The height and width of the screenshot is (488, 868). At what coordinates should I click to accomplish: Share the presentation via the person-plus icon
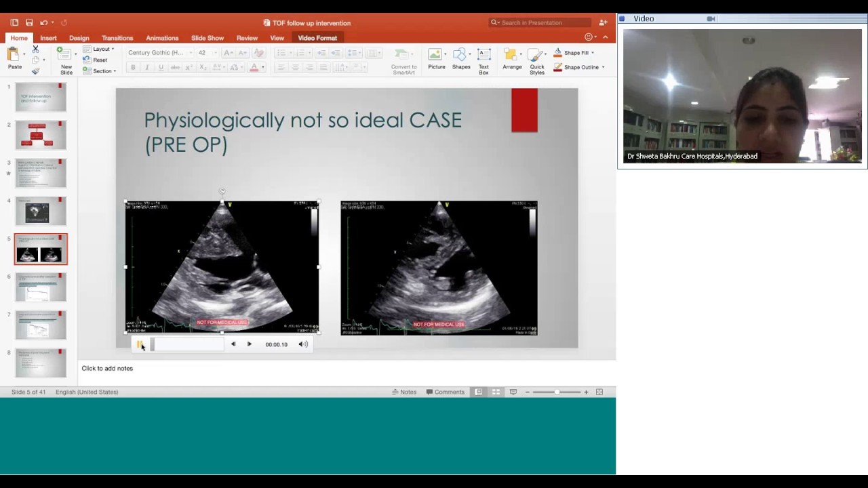[603, 22]
